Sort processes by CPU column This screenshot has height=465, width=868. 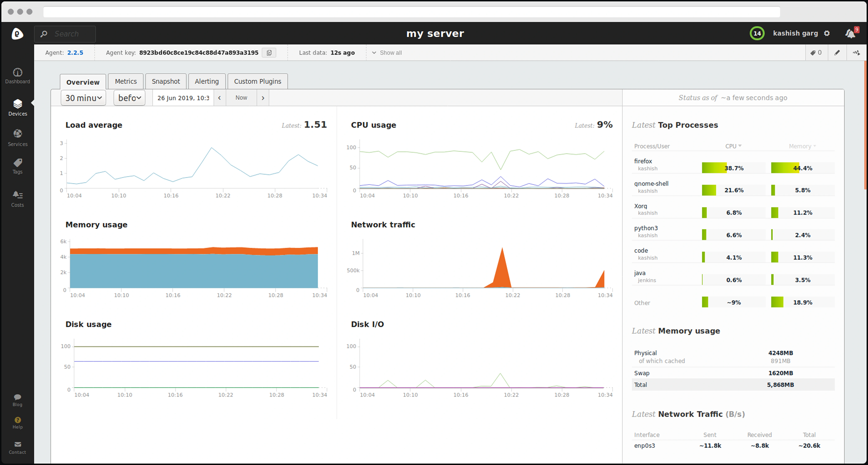click(733, 146)
